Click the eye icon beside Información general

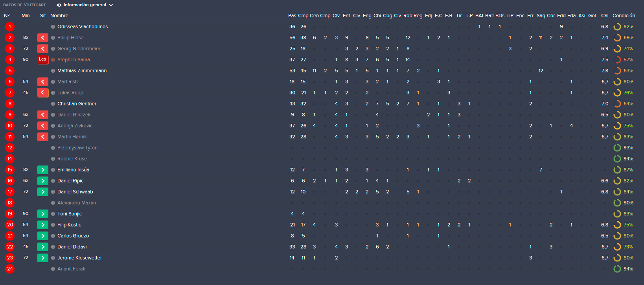(x=59, y=5)
